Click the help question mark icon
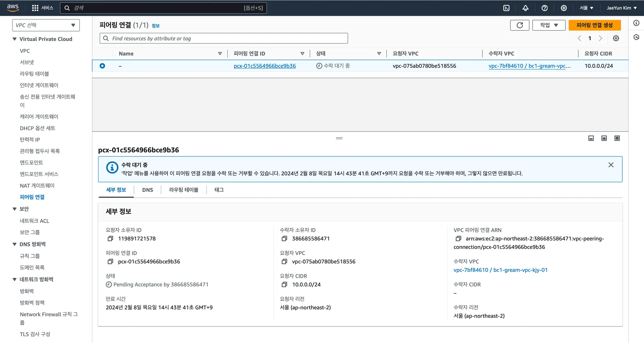 click(545, 8)
